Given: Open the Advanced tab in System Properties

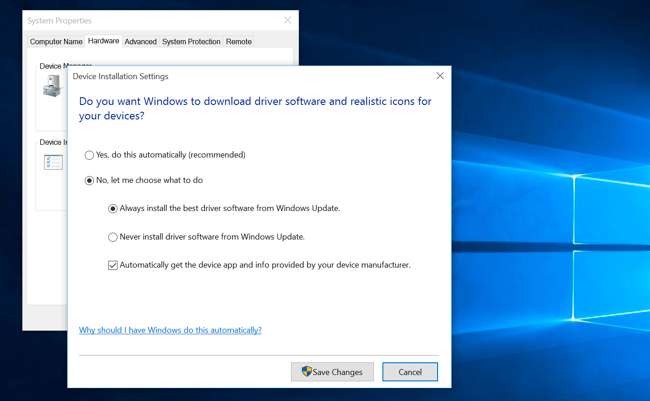Looking at the screenshot, I should click(x=141, y=41).
